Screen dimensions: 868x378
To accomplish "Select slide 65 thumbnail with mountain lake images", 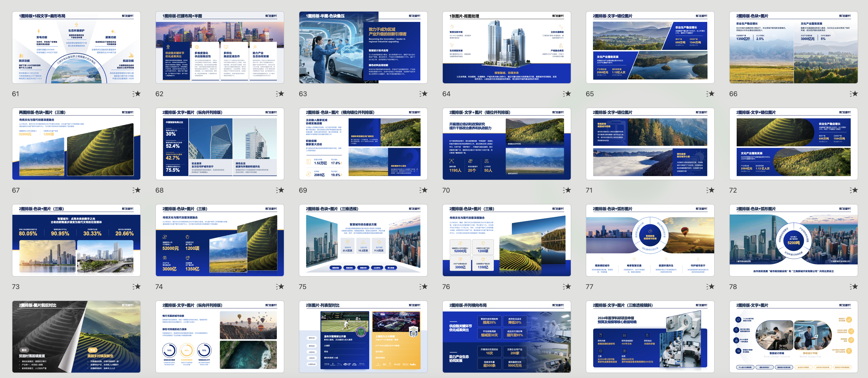I will (x=650, y=47).
